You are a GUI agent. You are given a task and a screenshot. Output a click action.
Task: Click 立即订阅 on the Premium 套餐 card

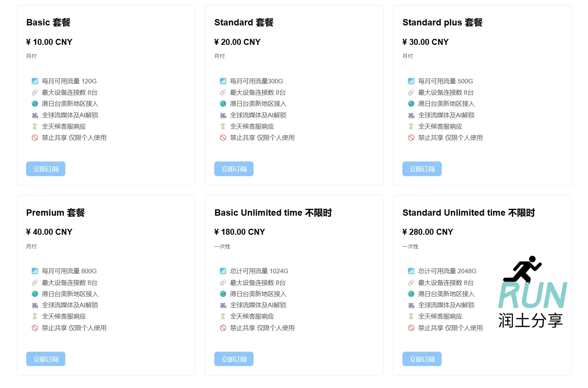click(46, 358)
